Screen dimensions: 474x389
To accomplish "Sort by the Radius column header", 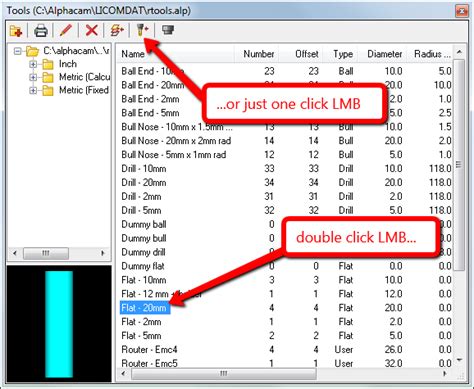I will [432, 54].
